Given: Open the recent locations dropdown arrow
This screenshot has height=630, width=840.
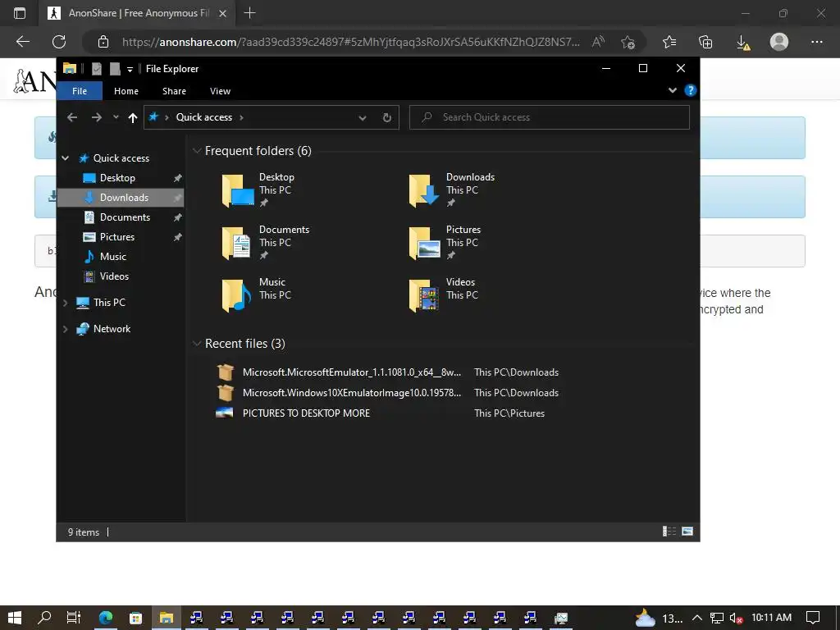Looking at the screenshot, I should click(x=116, y=117).
